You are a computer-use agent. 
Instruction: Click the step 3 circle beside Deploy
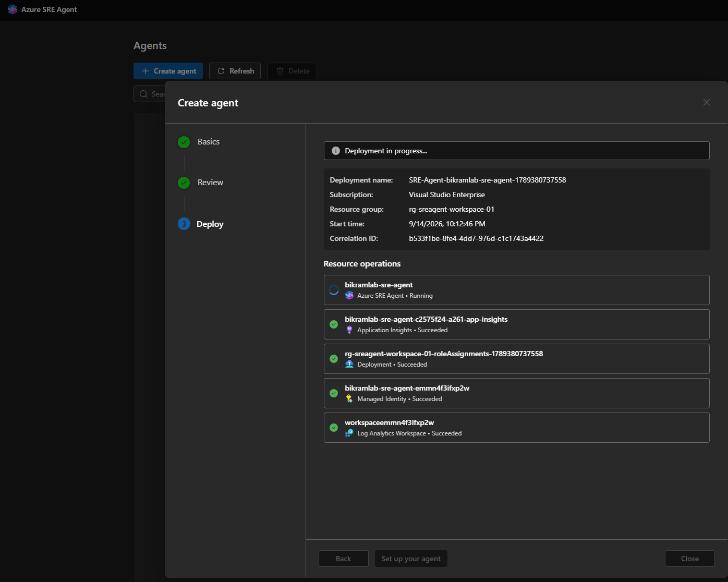(184, 224)
